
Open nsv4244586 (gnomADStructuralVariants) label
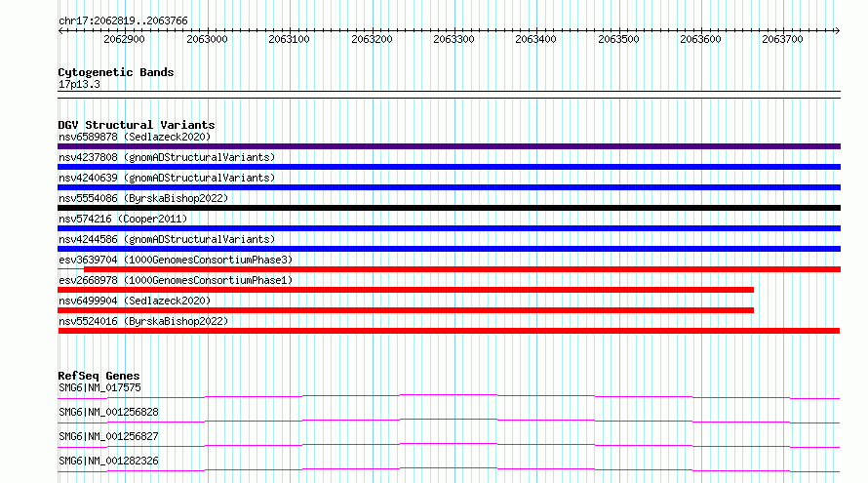click(x=167, y=239)
